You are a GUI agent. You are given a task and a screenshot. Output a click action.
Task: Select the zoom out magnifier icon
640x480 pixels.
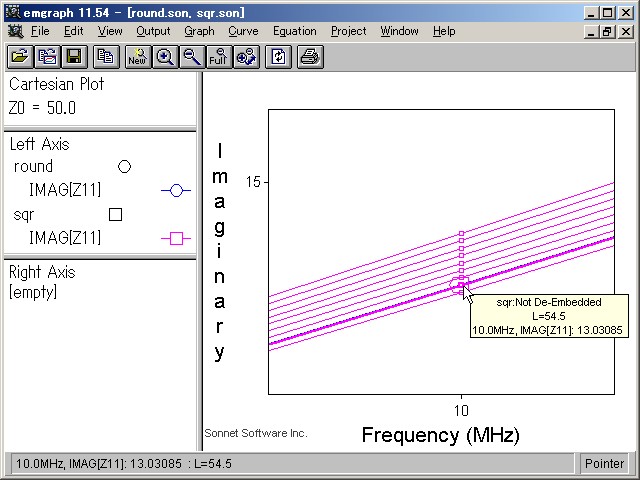pos(192,57)
